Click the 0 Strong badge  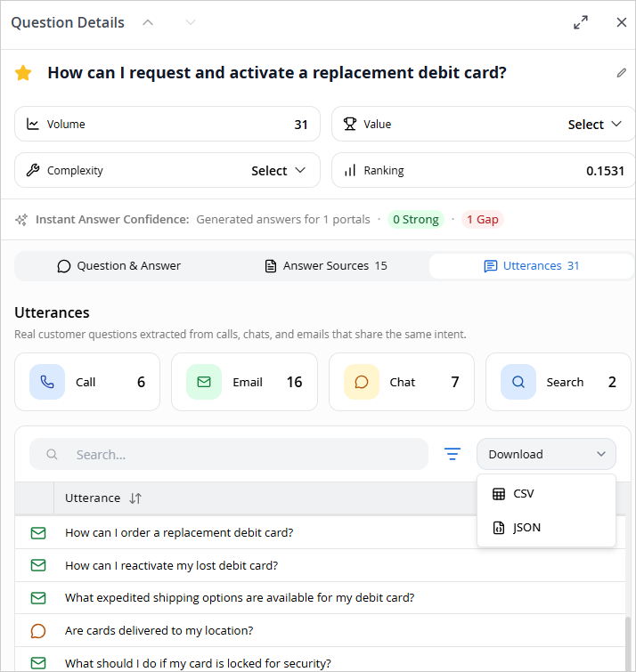[x=416, y=220]
